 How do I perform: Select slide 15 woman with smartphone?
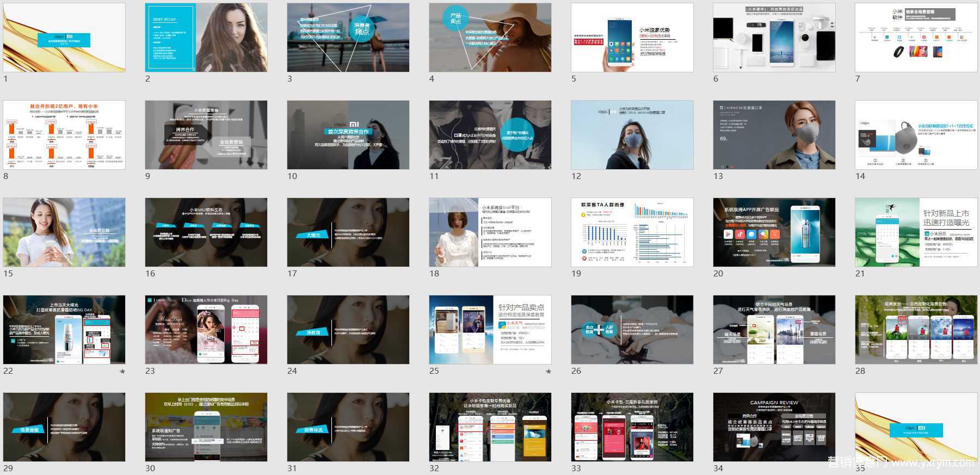tap(64, 232)
